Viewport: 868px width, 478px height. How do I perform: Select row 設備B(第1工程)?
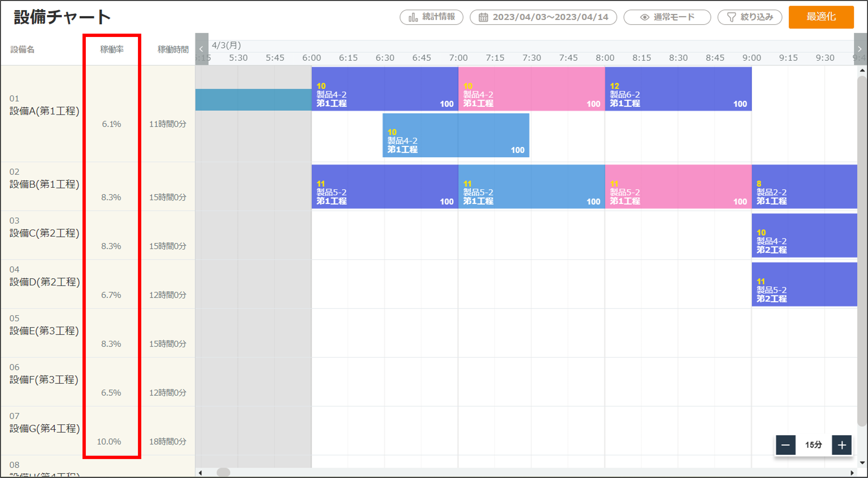(x=45, y=184)
